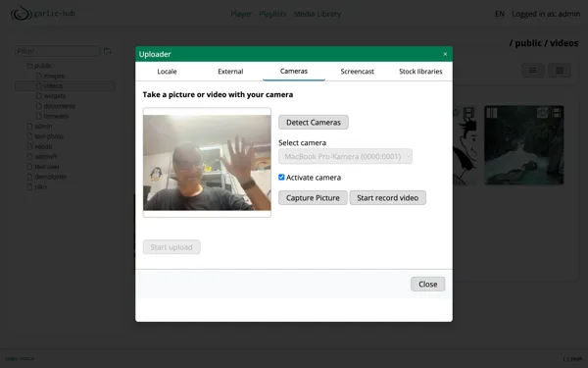Click the Filter input field
This screenshot has height=368, width=588.
pos(58,51)
